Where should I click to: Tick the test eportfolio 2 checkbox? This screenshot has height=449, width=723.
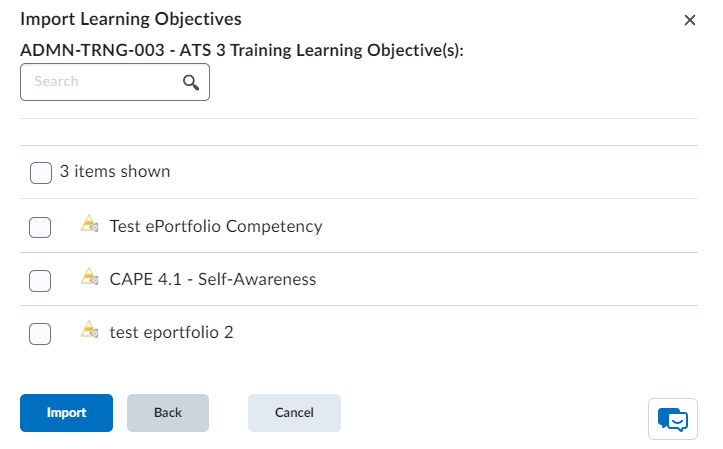click(40, 333)
